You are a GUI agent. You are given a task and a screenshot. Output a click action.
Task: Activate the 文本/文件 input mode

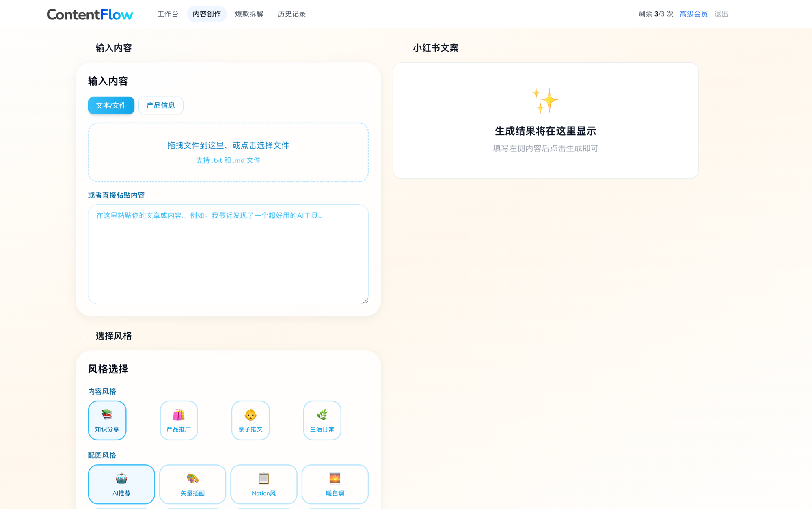point(111,105)
